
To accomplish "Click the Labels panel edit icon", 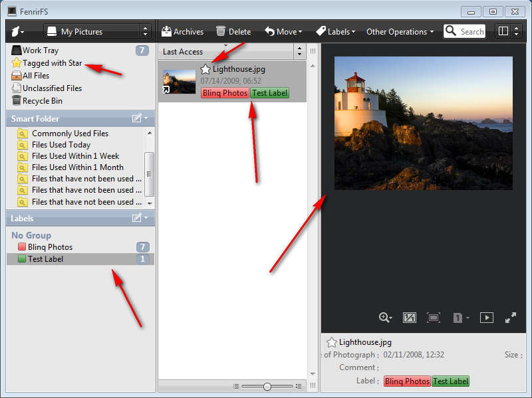I will (137, 218).
